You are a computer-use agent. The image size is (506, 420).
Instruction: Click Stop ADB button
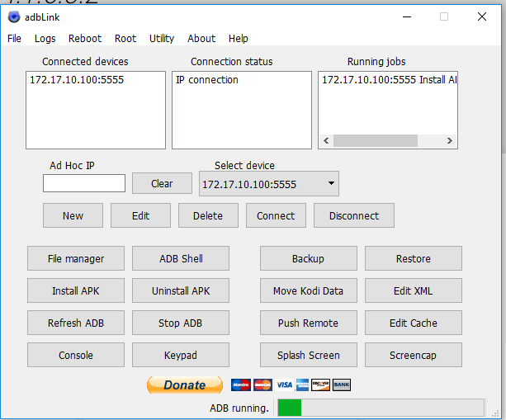(x=181, y=323)
